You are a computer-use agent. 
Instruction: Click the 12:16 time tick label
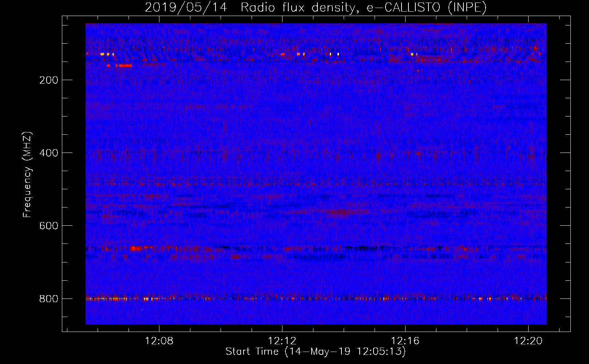(x=405, y=341)
